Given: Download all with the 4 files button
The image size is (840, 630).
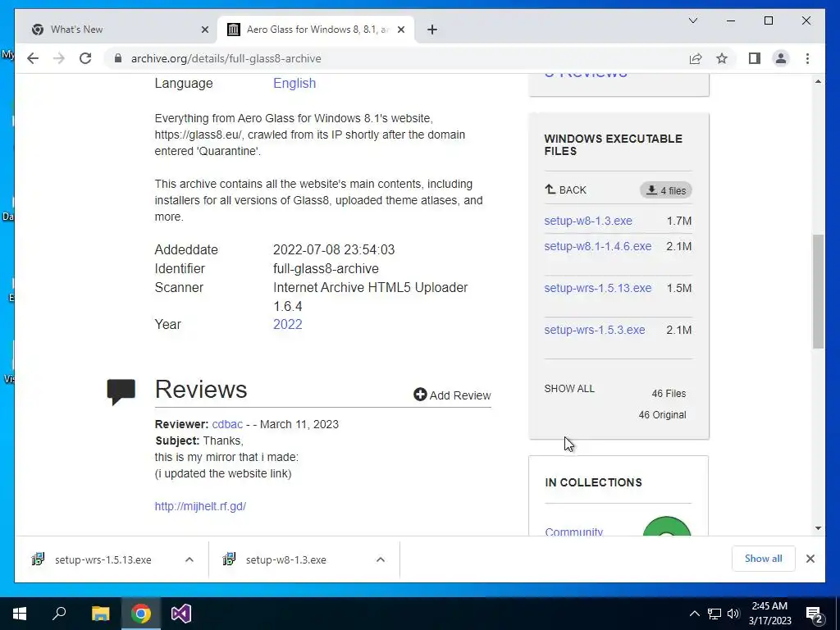Looking at the screenshot, I should 666,190.
